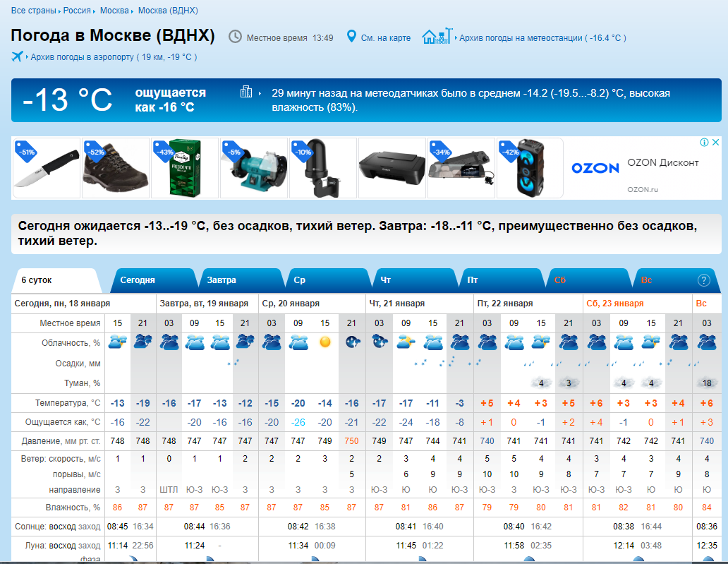Click the Влажность, % row label

tap(73, 508)
